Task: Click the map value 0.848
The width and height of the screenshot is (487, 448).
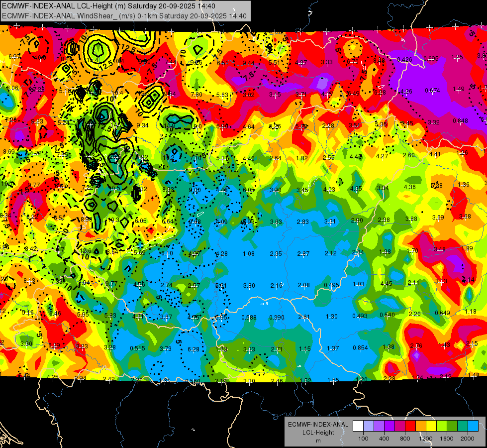Action: click(460, 120)
